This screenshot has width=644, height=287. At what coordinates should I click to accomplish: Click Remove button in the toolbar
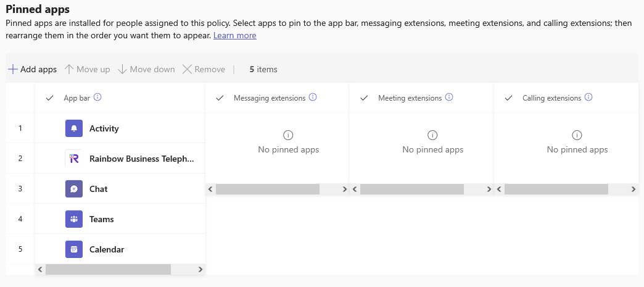coord(204,69)
